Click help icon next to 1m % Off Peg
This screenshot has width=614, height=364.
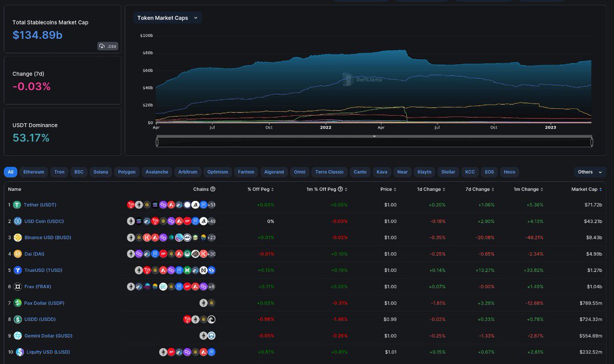point(341,189)
